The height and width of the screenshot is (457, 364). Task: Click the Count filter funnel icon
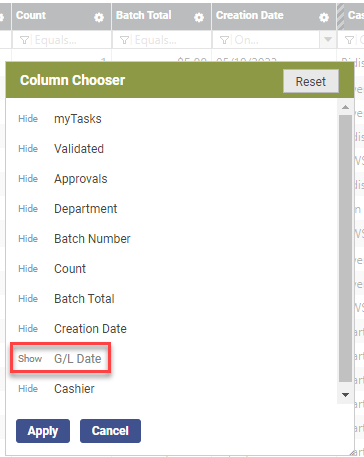click(x=24, y=40)
